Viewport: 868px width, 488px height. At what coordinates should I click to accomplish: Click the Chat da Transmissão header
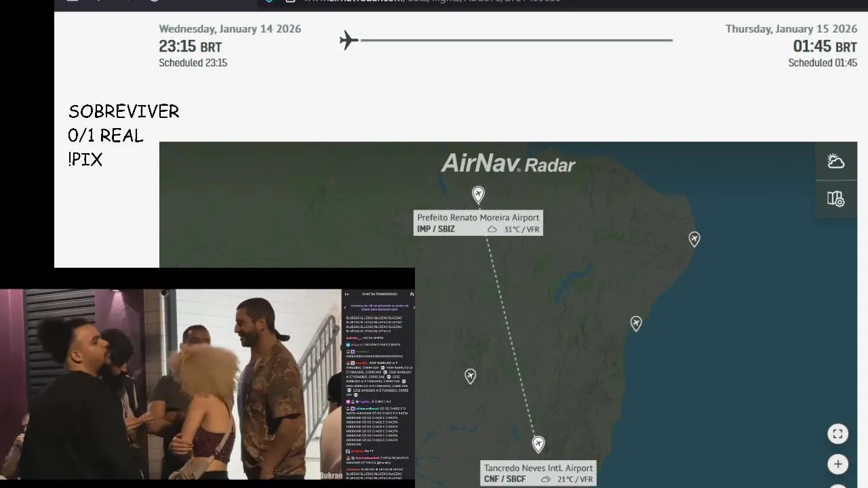point(380,294)
